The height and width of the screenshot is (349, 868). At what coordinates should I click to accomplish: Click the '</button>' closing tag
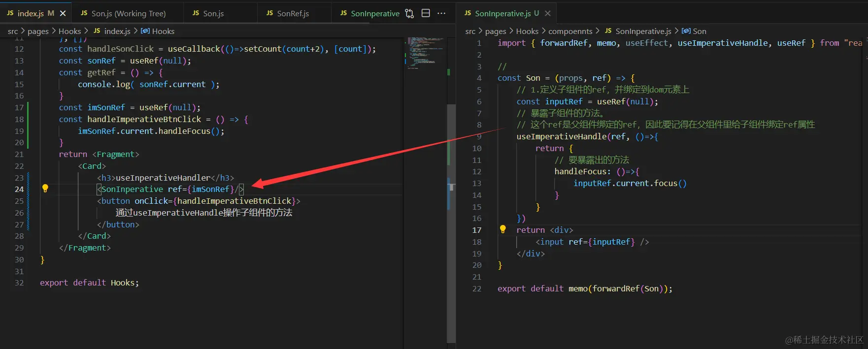(x=118, y=224)
